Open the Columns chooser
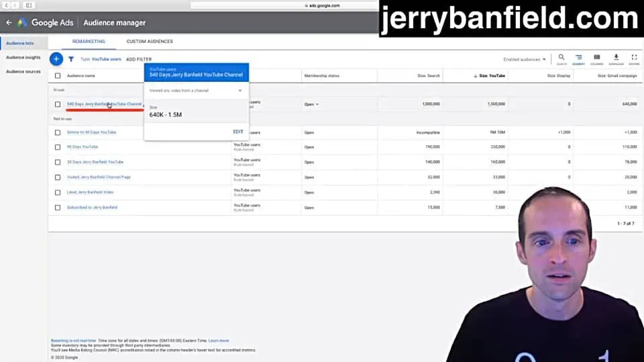The image size is (644, 362). pyautogui.click(x=597, y=59)
